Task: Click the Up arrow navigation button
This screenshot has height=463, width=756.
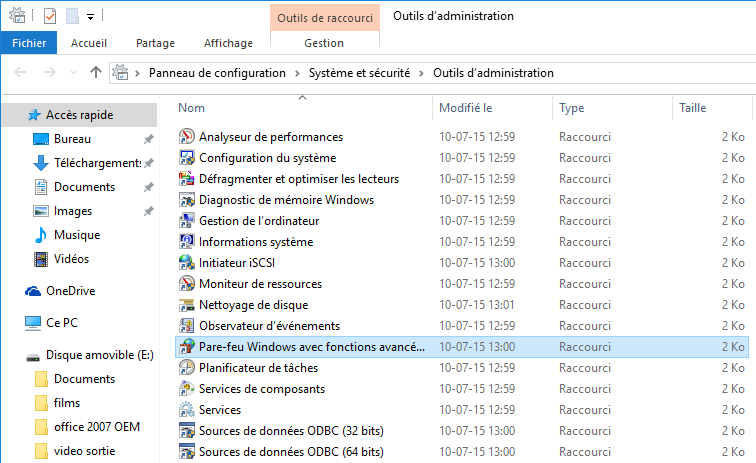Action: click(96, 72)
